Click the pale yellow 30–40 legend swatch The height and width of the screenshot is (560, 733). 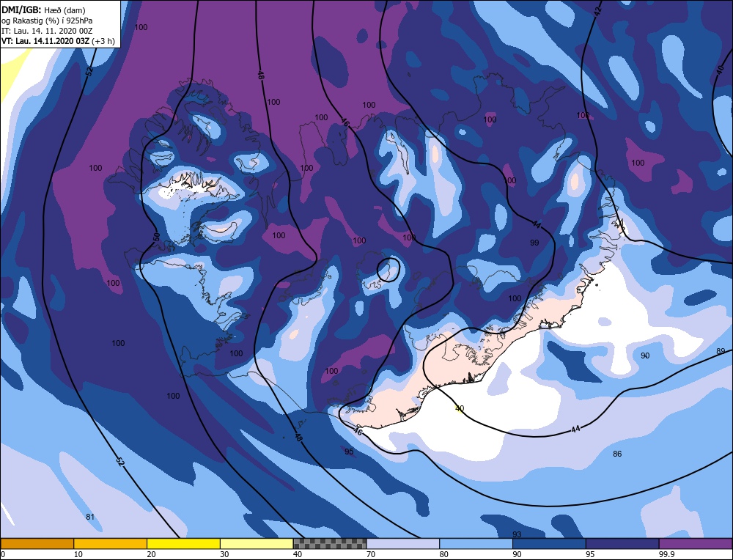(257, 543)
